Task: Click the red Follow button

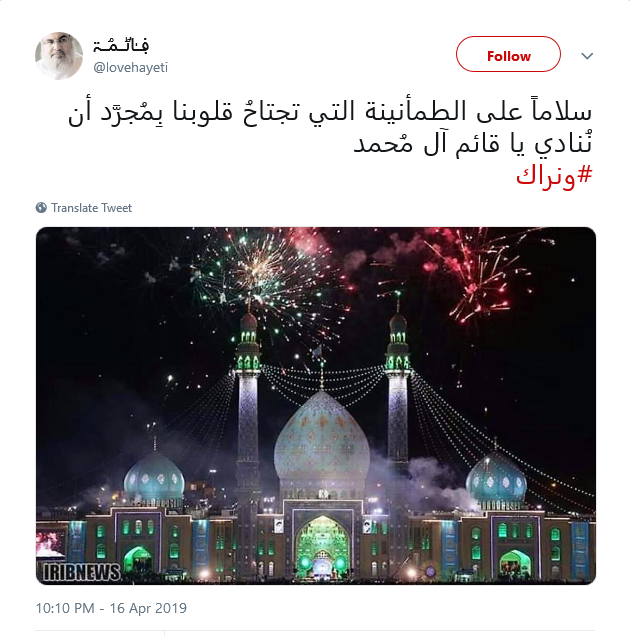Action: pyautogui.click(x=508, y=54)
